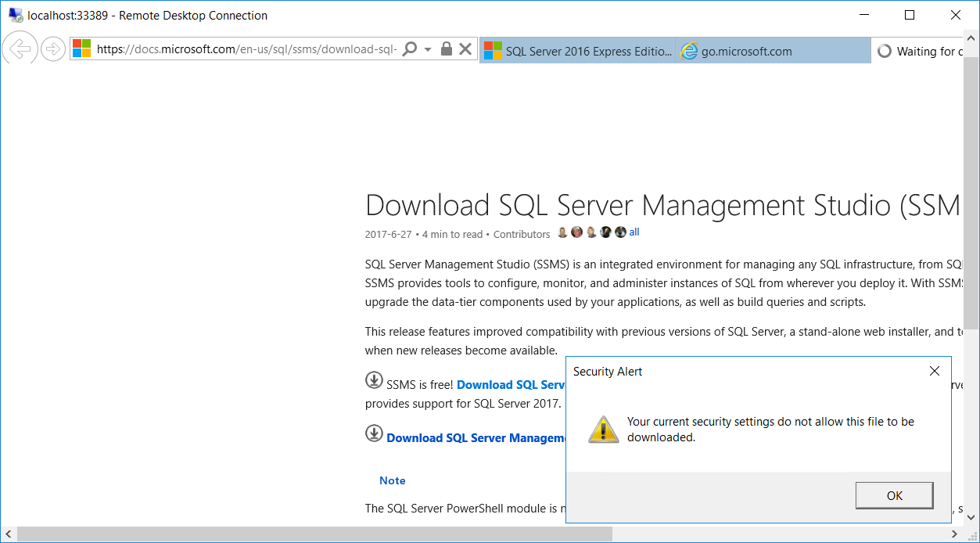Screen dimensions: 980x543
Task: Close the Security Alert dialog
Action: pyautogui.click(x=935, y=371)
